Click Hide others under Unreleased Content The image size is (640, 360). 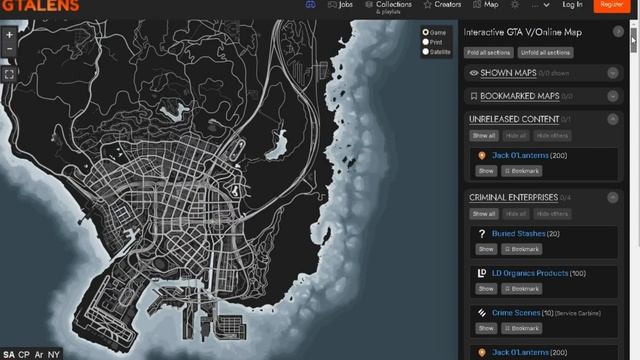pyautogui.click(x=552, y=136)
